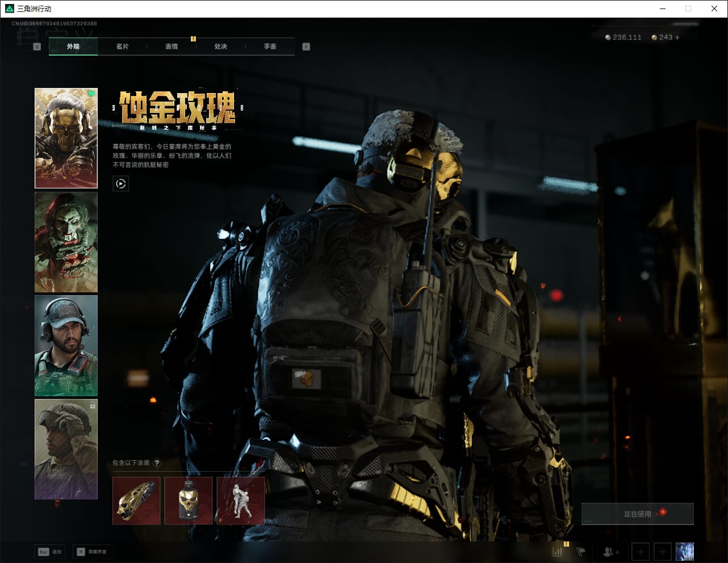
Task: Open the friends list icon
Action: click(x=610, y=551)
